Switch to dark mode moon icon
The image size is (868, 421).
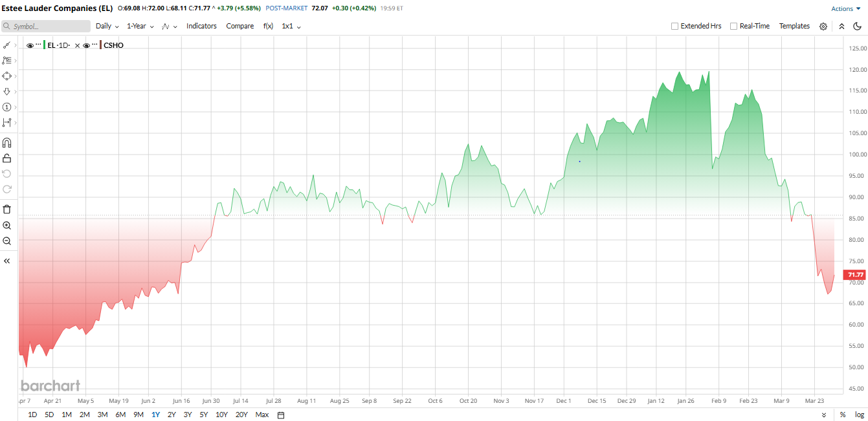[x=857, y=27]
